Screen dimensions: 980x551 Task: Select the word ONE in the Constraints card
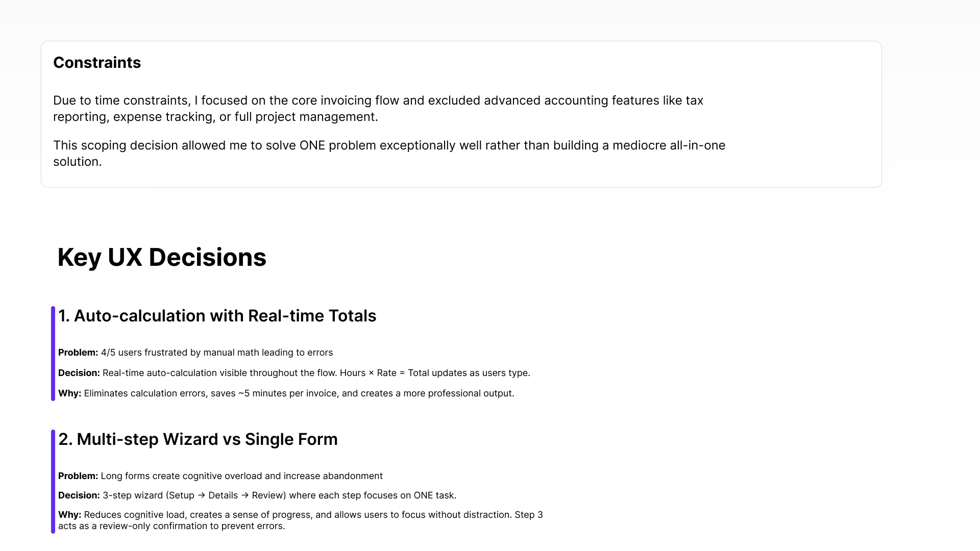point(312,145)
